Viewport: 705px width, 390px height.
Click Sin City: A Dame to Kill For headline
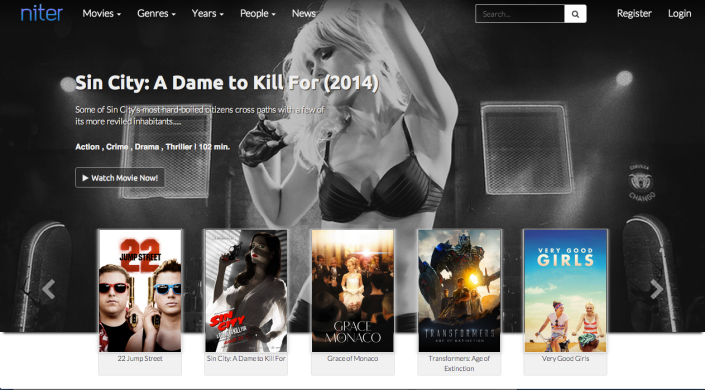click(227, 83)
